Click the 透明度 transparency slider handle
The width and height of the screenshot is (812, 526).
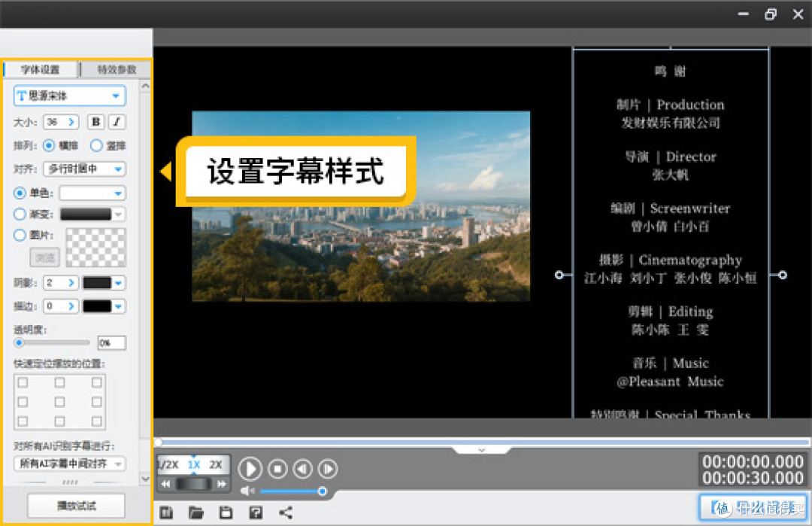click(19, 342)
